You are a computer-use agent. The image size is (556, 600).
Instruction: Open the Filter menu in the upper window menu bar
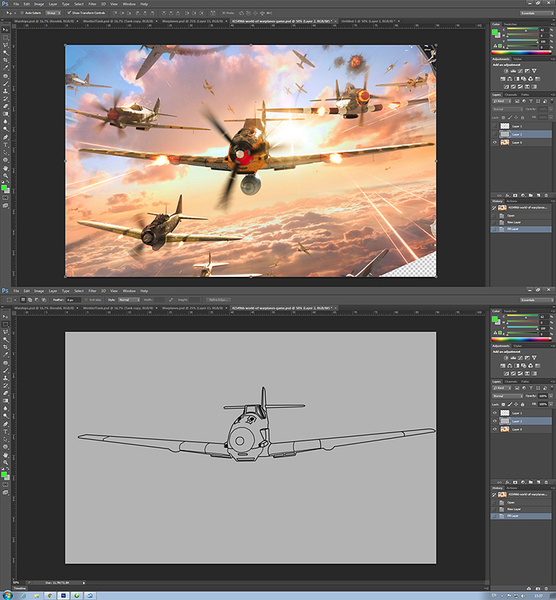coord(92,4)
